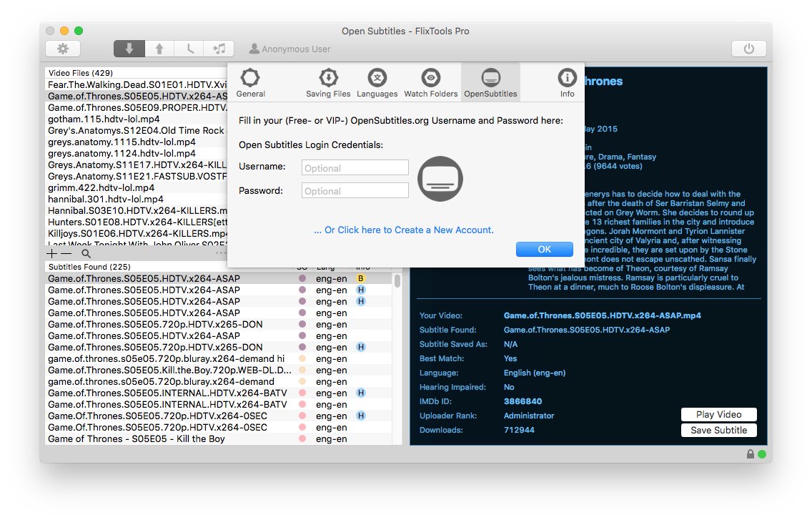Click the Save Subtitle button
812x520 pixels.
click(x=719, y=431)
